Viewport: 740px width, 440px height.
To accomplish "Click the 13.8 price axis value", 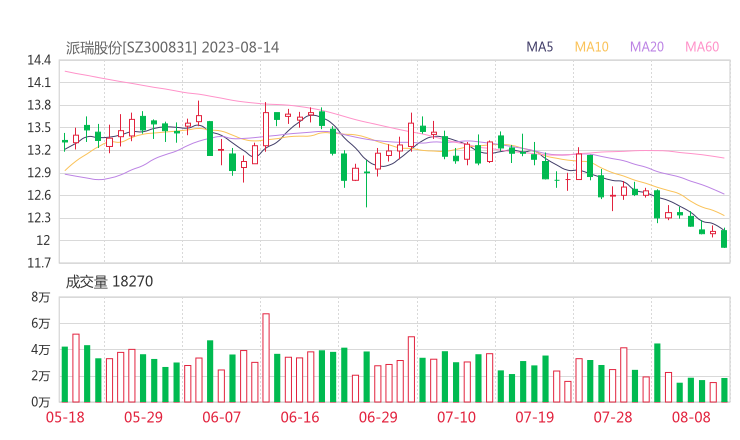I will coord(39,105).
